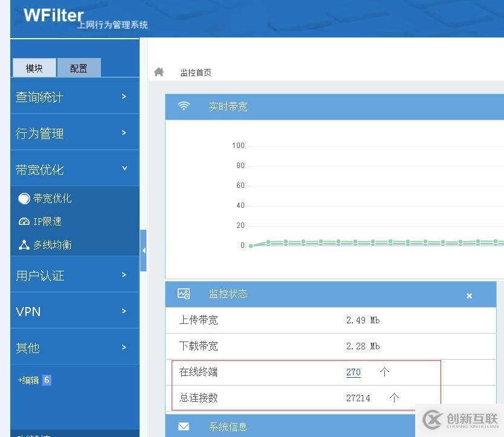Close the 监控状态 panel
The width and height of the screenshot is (504, 437).
point(469,296)
